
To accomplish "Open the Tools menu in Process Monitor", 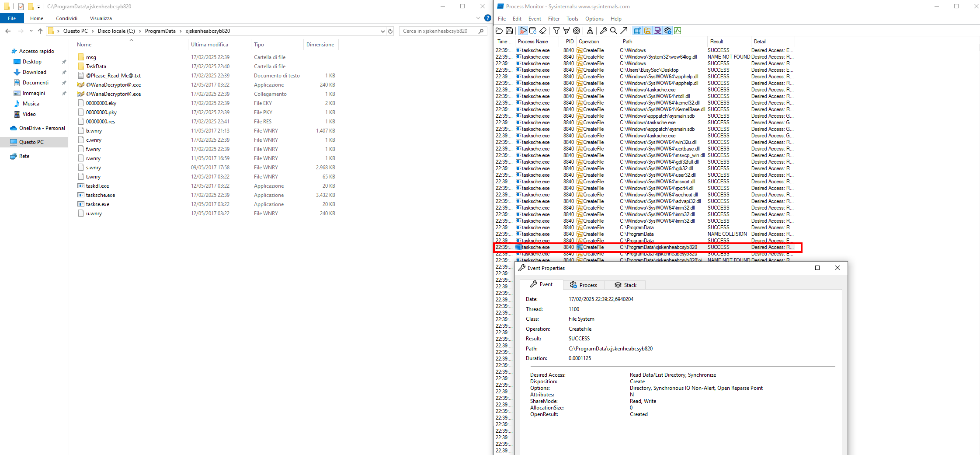I will coord(572,19).
